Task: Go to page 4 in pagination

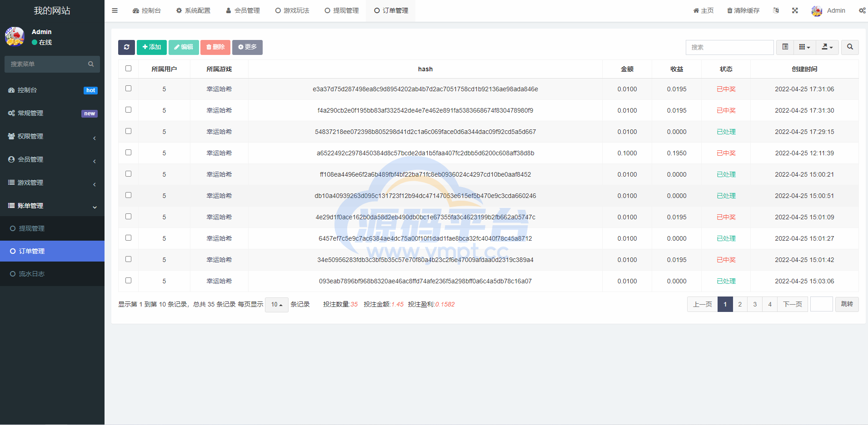Action: [x=770, y=304]
